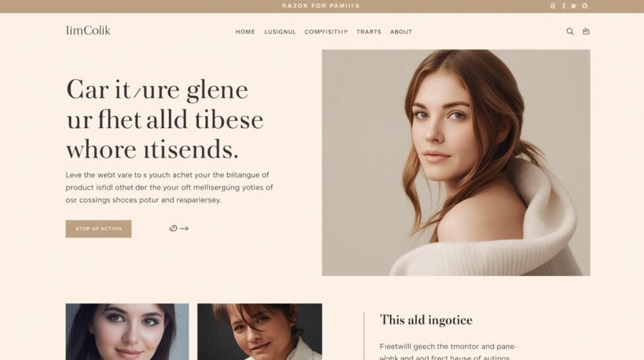Image resolution: width=644 pixels, height=360 pixels.
Task: Click the STOP UP ACTION button
Action: [99, 229]
